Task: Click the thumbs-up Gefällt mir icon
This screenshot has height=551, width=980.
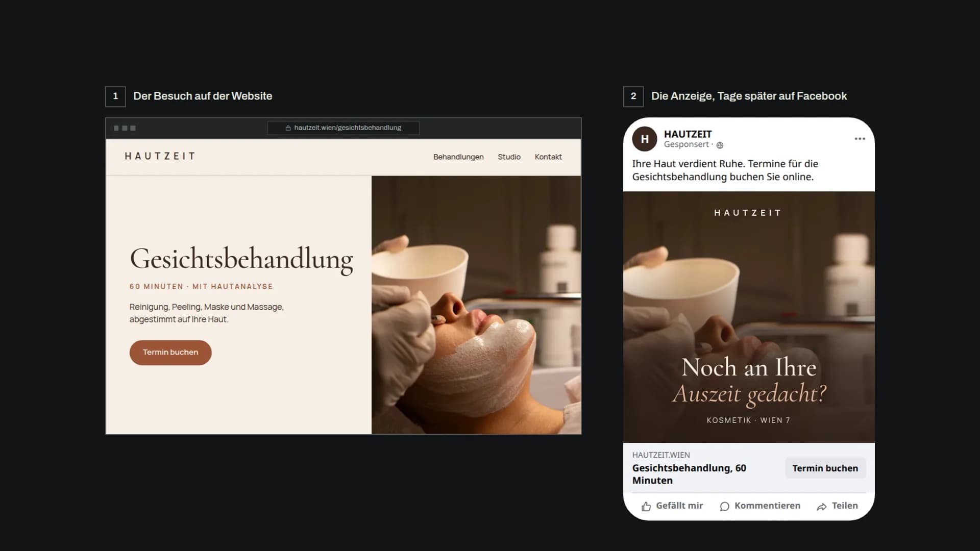Action: [646, 506]
